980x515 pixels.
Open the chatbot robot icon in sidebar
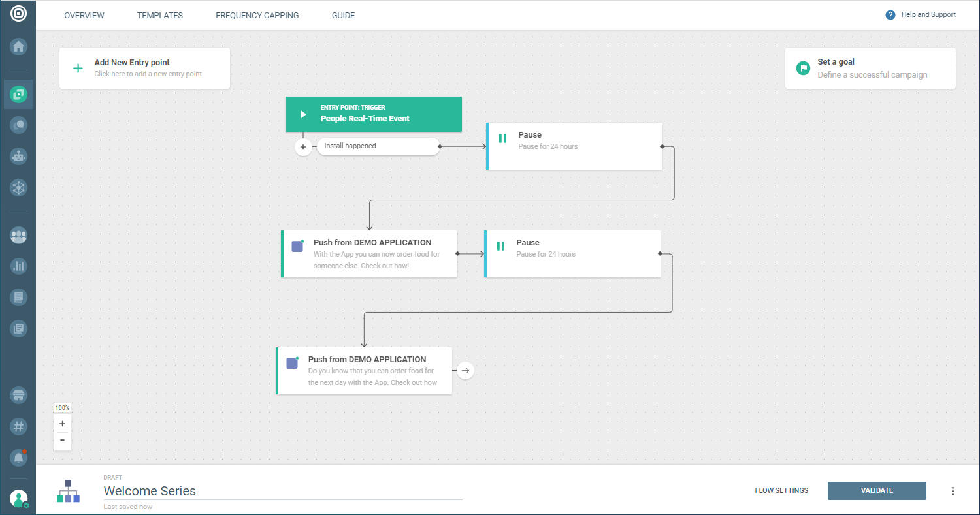coord(18,156)
